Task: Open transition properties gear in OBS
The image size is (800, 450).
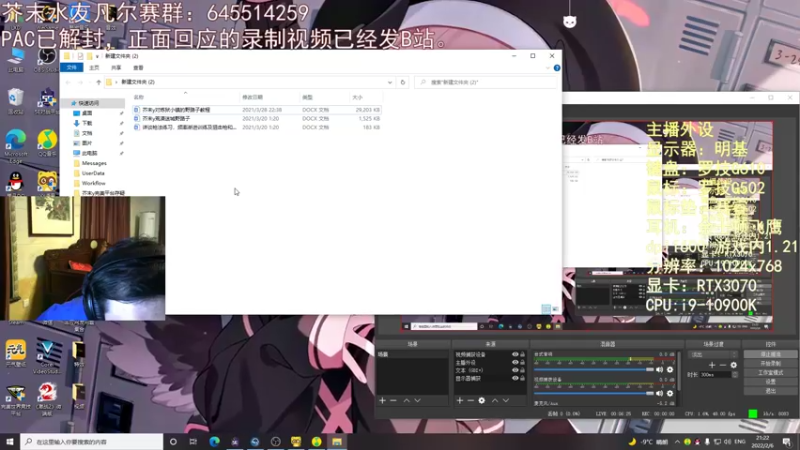Action: point(734,365)
